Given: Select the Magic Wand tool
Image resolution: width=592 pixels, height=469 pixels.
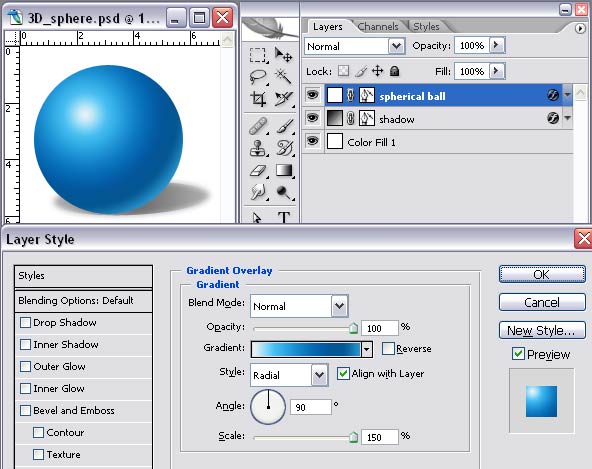Looking at the screenshot, I should tap(283, 77).
